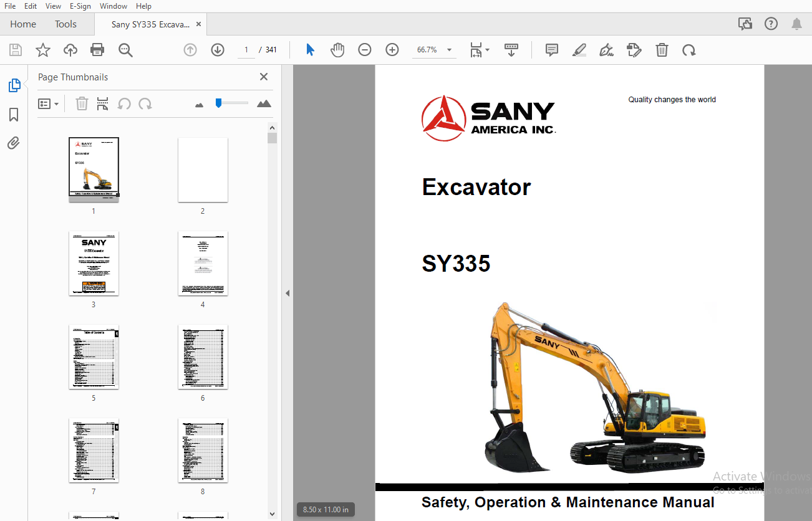Select page 5 Table of Contents thumbnail

pos(94,356)
